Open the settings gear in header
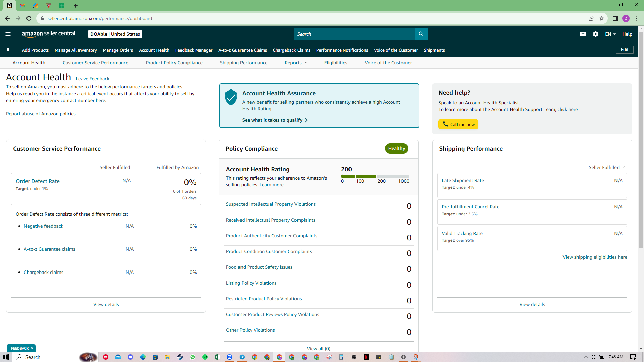The width and height of the screenshot is (644, 362). (x=596, y=34)
